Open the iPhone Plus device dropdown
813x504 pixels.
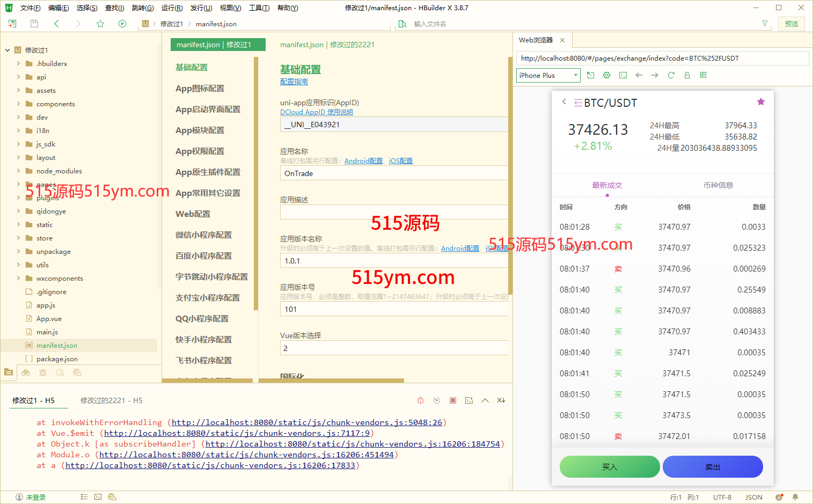[548, 75]
